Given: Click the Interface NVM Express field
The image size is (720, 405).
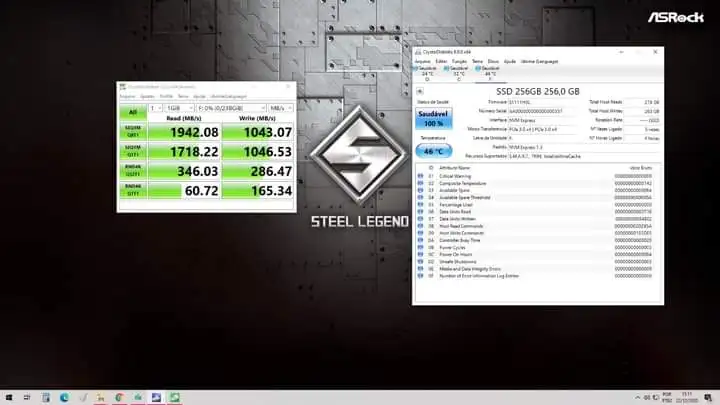Looking at the screenshot, I should 543,120.
